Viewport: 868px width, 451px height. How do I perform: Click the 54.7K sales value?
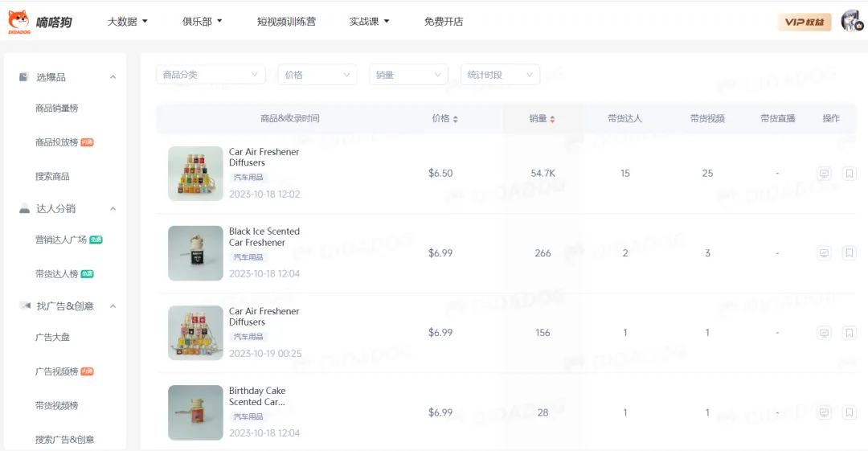tap(542, 174)
